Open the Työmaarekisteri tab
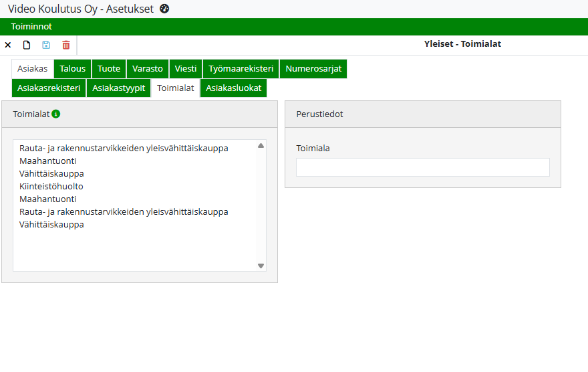Image resolution: width=588 pixels, height=372 pixels. click(241, 69)
